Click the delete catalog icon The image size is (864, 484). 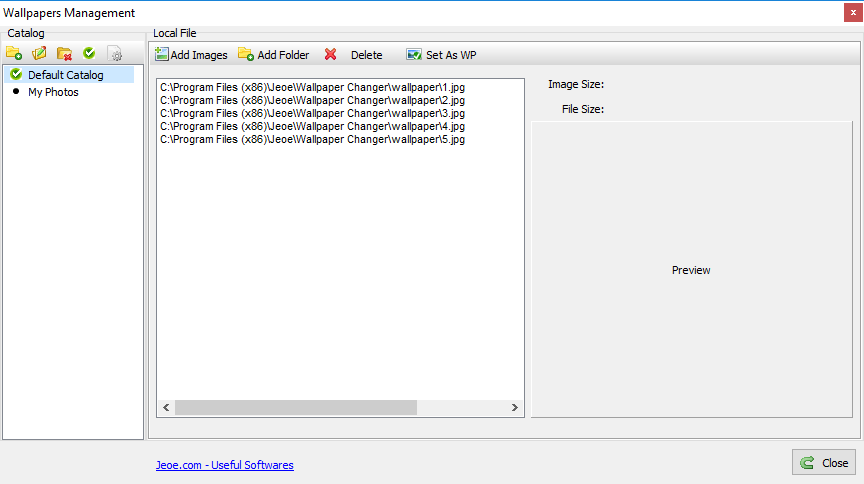coord(64,53)
